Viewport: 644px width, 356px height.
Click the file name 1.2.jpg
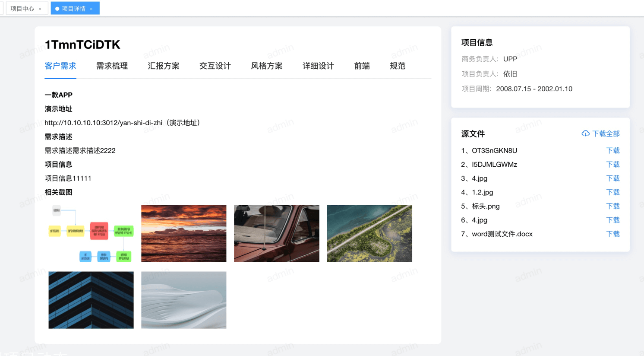(482, 192)
